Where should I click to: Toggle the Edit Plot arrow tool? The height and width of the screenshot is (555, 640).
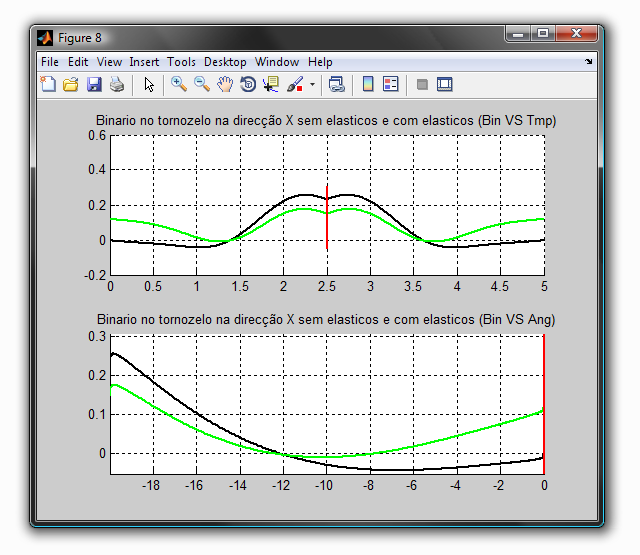[149, 85]
